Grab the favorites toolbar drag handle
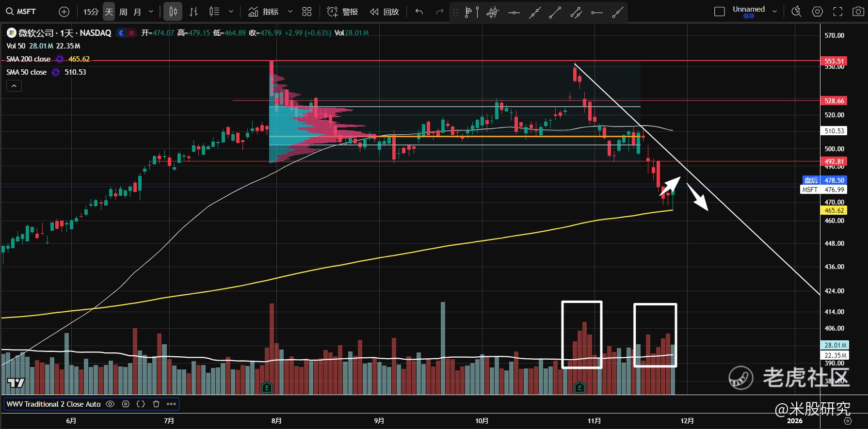The height and width of the screenshot is (429, 868). [x=455, y=12]
